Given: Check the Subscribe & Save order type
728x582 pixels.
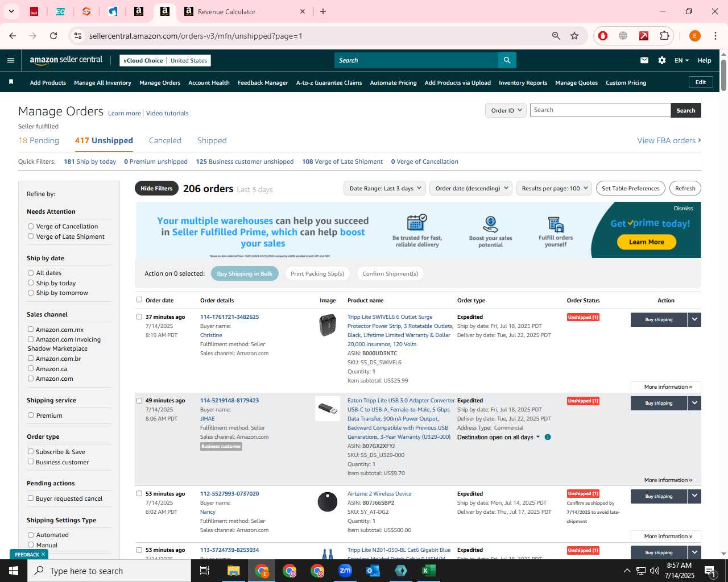Looking at the screenshot, I should pyautogui.click(x=31, y=451).
